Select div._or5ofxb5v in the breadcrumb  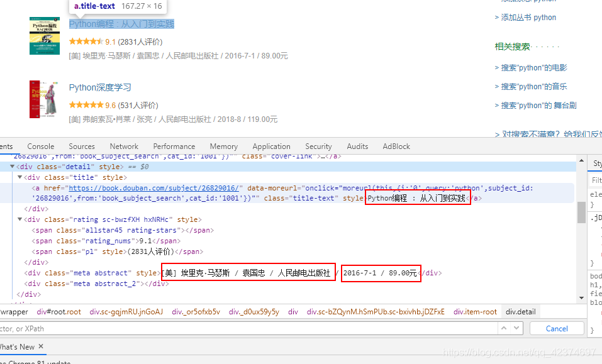(196, 312)
